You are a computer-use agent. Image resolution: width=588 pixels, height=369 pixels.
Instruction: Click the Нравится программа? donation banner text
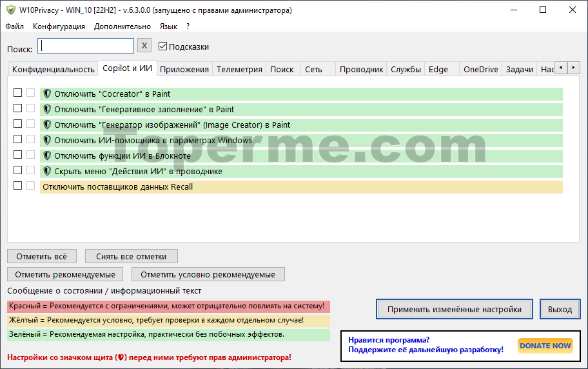(426, 344)
